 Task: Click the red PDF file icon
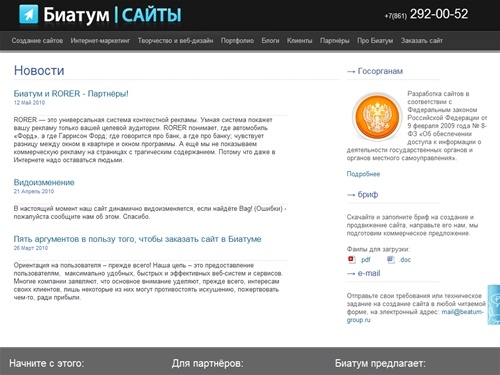[352, 260]
